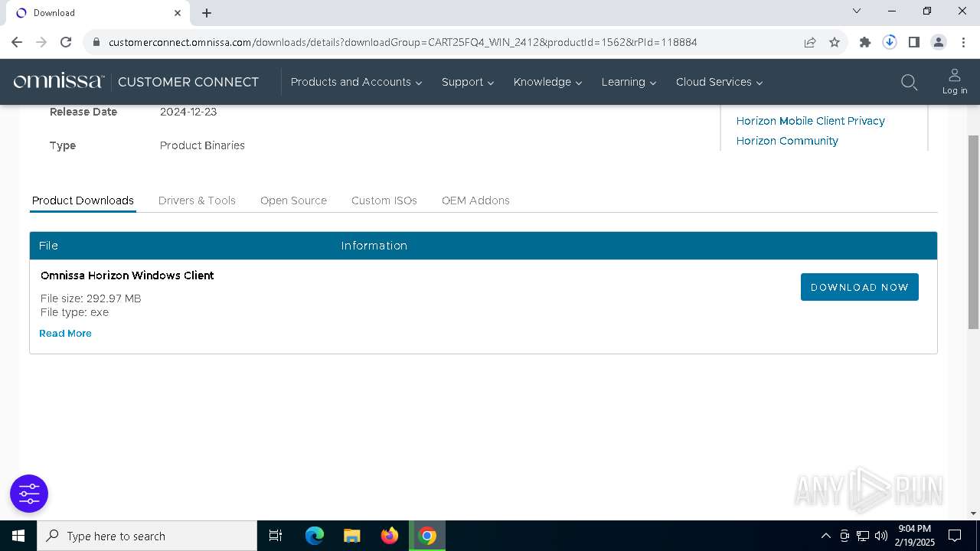Switch to the OEM Addons tab
The image size is (980, 551).
pos(475,201)
